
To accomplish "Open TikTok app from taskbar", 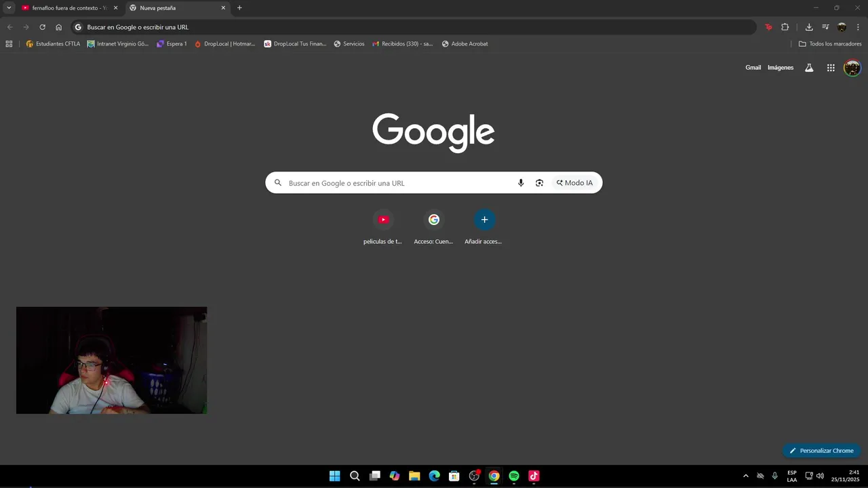I will pos(534,476).
